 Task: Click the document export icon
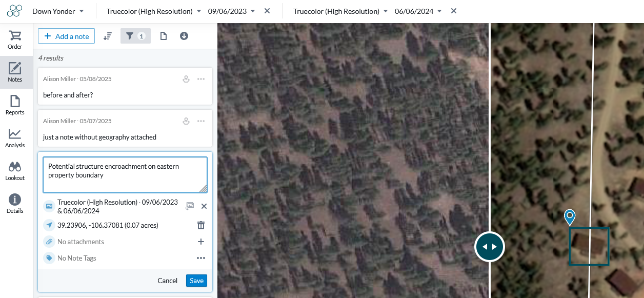(x=164, y=36)
